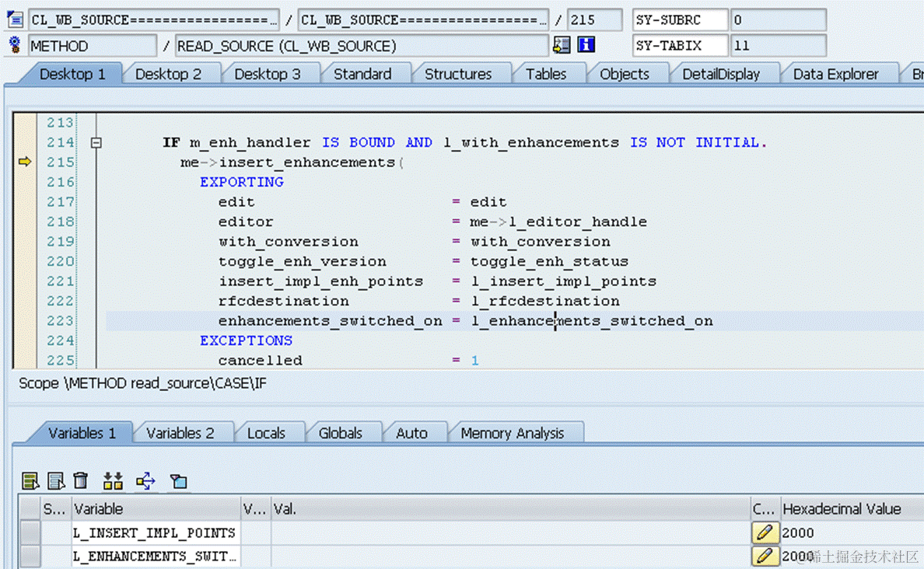Click the icon with two downward arrows

point(113,480)
